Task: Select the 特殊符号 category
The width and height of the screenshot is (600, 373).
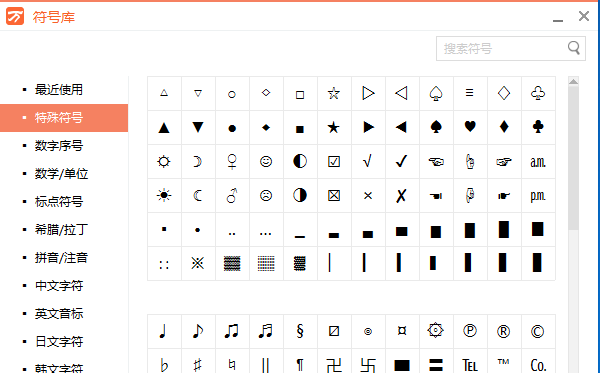Action: click(64, 118)
